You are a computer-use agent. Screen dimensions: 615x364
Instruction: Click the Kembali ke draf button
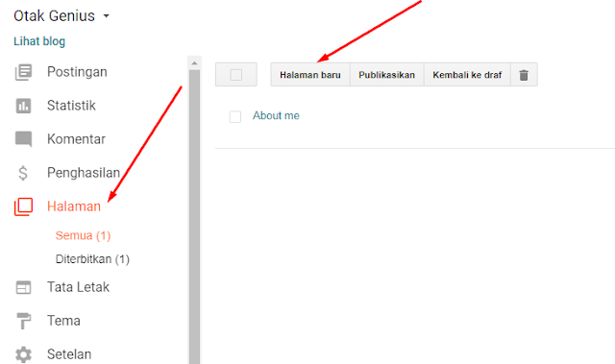467,75
